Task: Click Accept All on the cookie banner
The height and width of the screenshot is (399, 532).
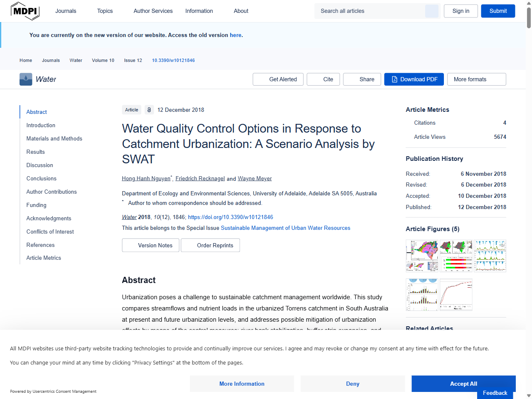Action: (463, 384)
